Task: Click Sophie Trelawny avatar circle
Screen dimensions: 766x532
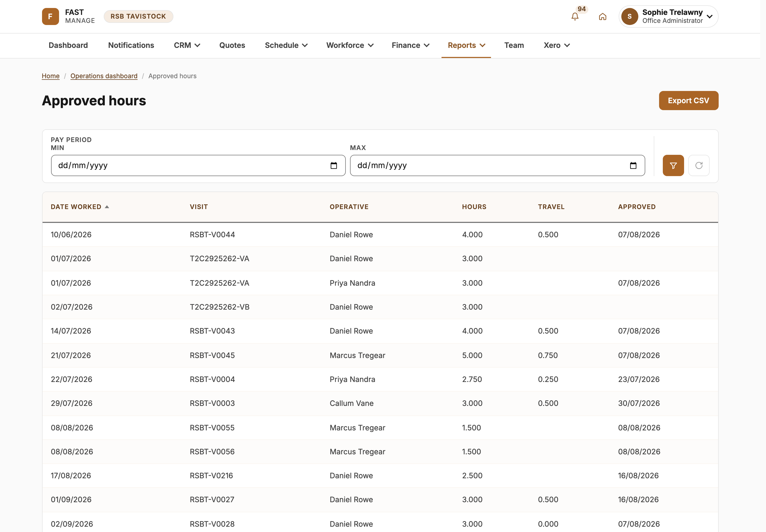Action: click(629, 16)
